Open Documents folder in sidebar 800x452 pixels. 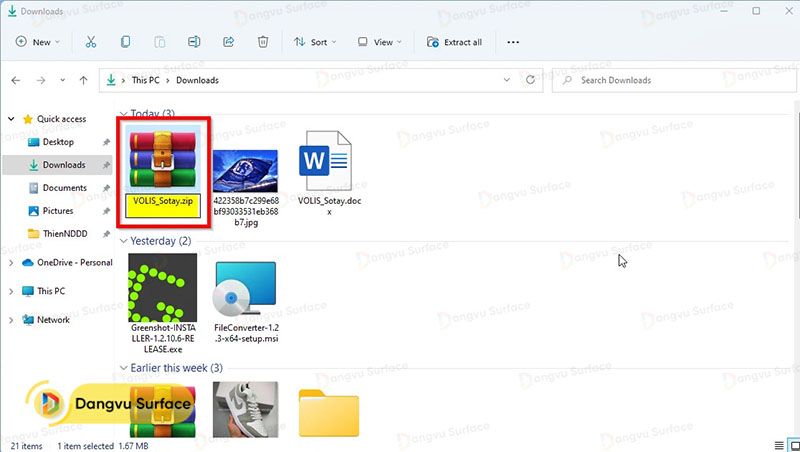tap(64, 188)
